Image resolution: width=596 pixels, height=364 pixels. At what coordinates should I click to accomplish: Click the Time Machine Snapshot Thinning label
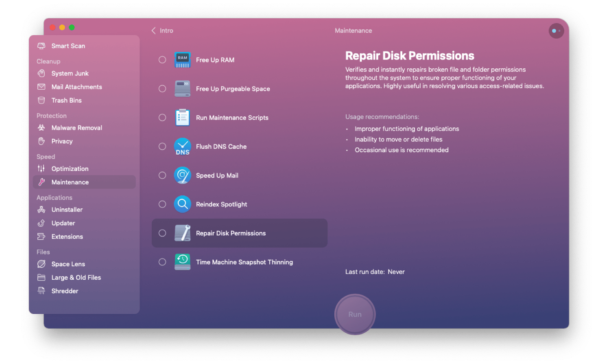[245, 262]
